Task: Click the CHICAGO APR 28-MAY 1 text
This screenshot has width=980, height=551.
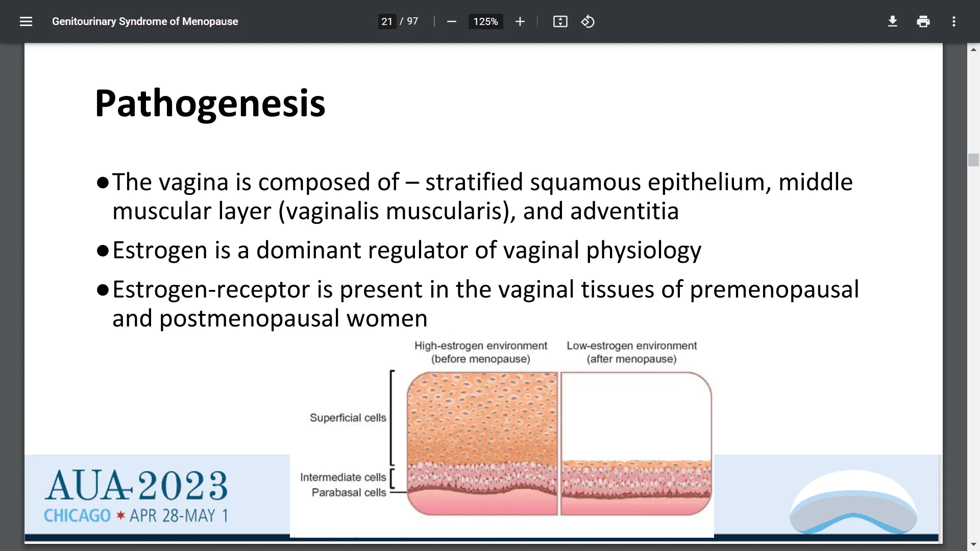Action: [x=136, y=516]
